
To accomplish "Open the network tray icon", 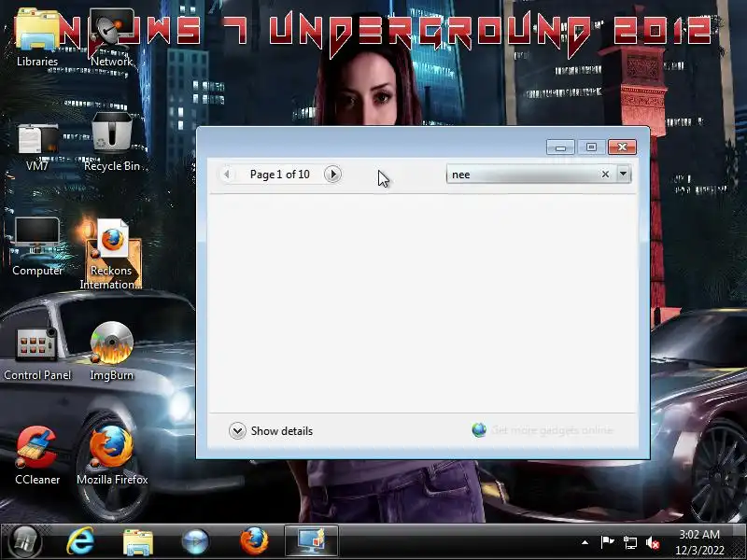I will pyautogui.click(x=629, y=542).
